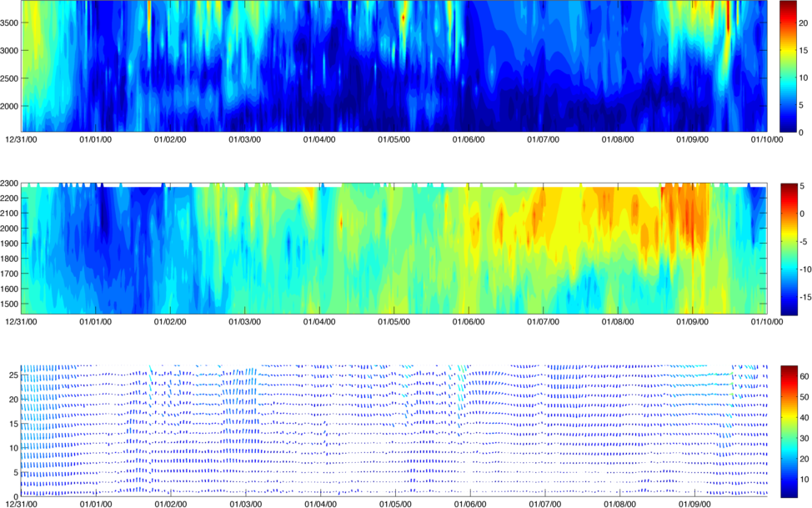Click the -15 tick on middle colorbar
Viewport: 812px width, 508px height.
coord(806,298)
